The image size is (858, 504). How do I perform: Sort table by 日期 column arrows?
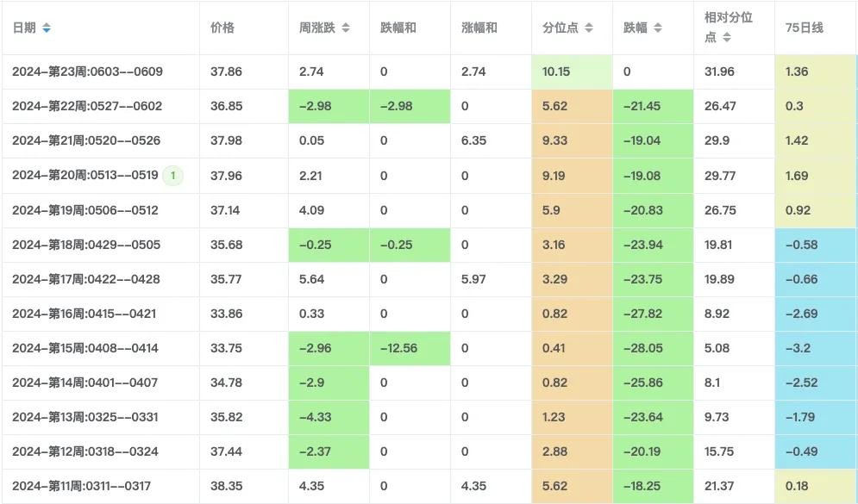tap(47, 28)
